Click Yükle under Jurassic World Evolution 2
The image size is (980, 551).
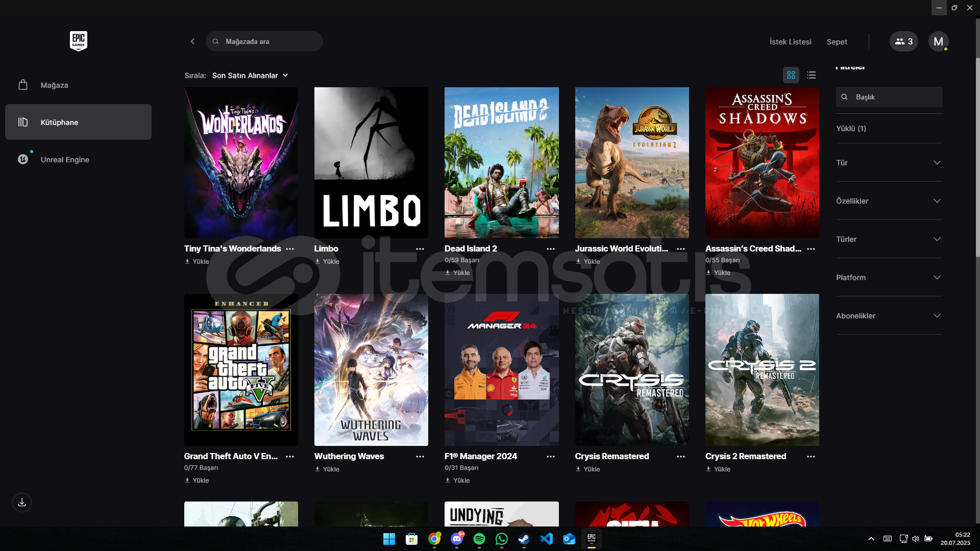pyautogui.click(x=588, y=262)
